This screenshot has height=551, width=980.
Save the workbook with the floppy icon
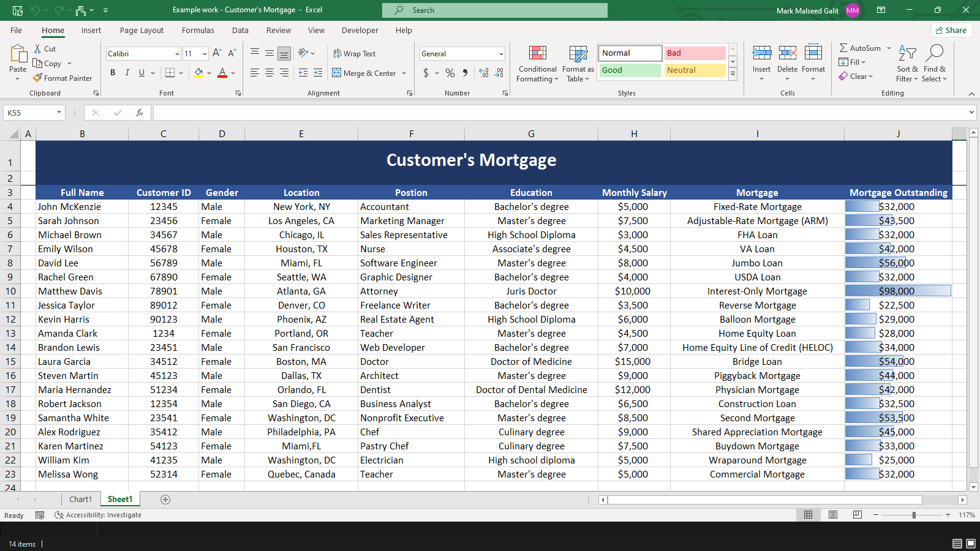coord(18,10)
